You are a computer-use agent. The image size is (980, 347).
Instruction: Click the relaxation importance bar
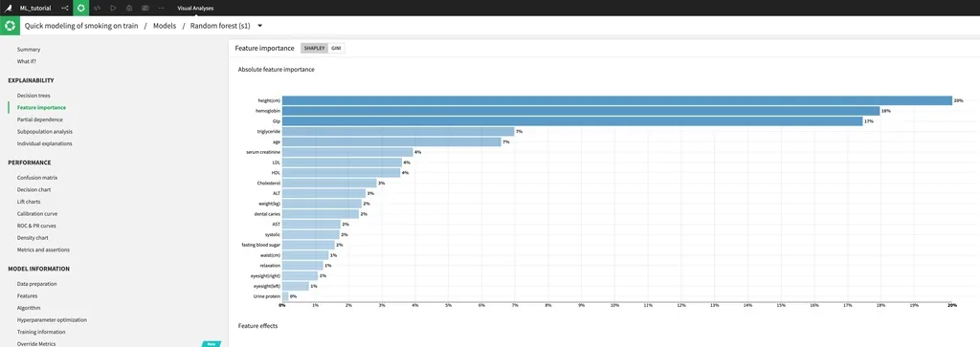coord(302,265)
